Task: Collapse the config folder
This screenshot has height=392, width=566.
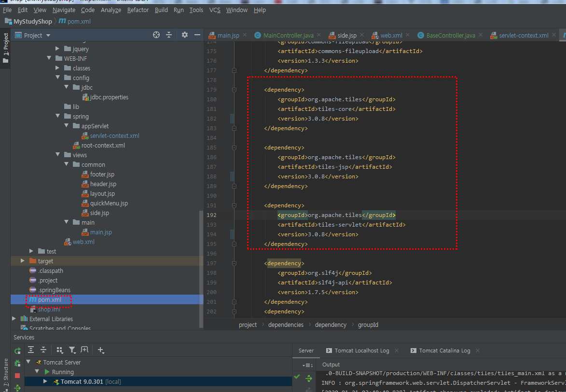Action: click(x=58, y=77)
